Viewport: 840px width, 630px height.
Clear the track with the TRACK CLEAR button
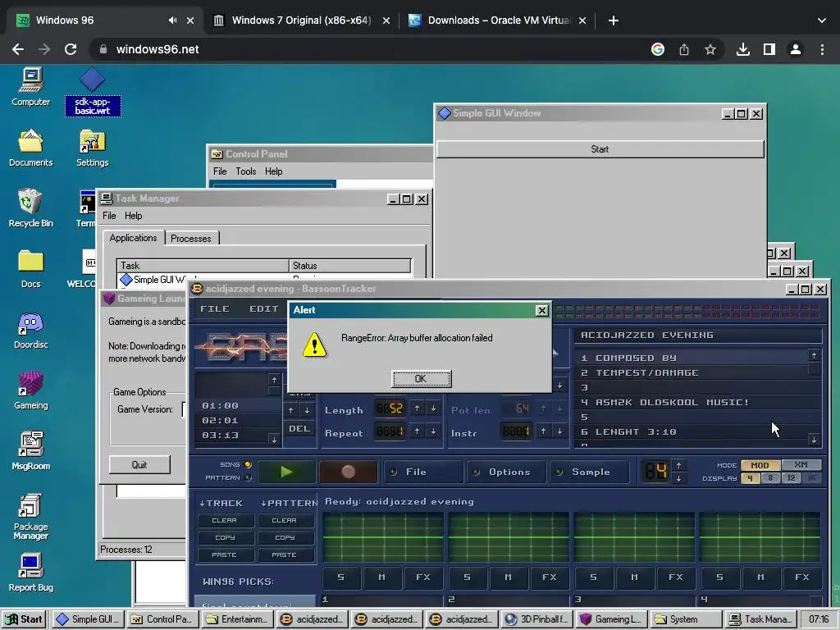(225, 520)
